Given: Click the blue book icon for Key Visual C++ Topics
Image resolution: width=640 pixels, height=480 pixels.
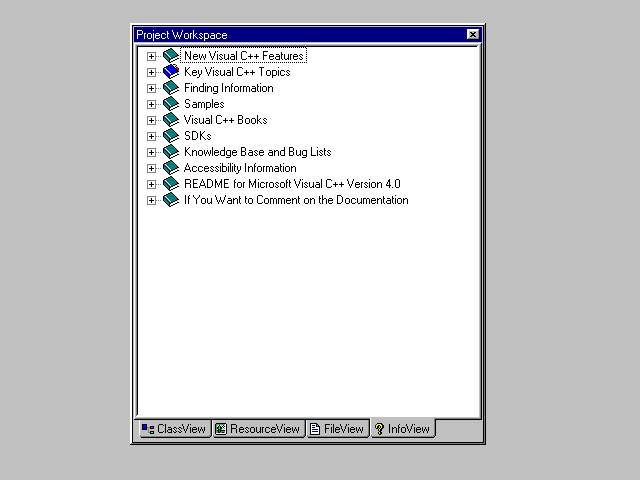Looking at the screenshot, I should (x=170, y=72).
